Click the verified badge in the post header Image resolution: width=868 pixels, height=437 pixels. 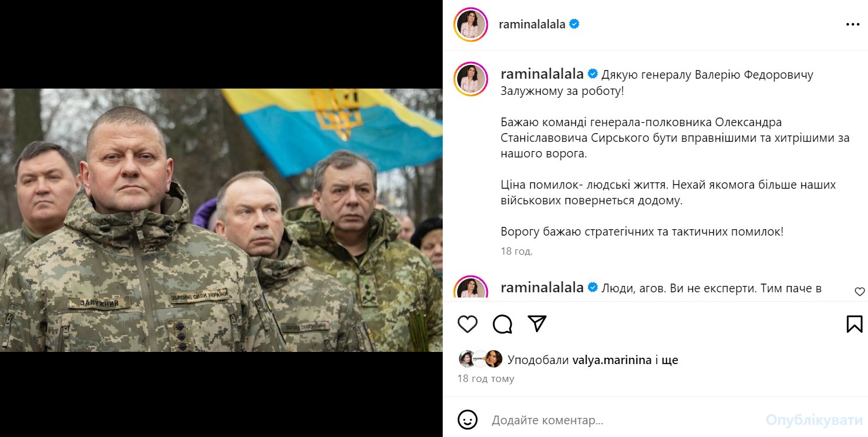click(x=574, y=24)
